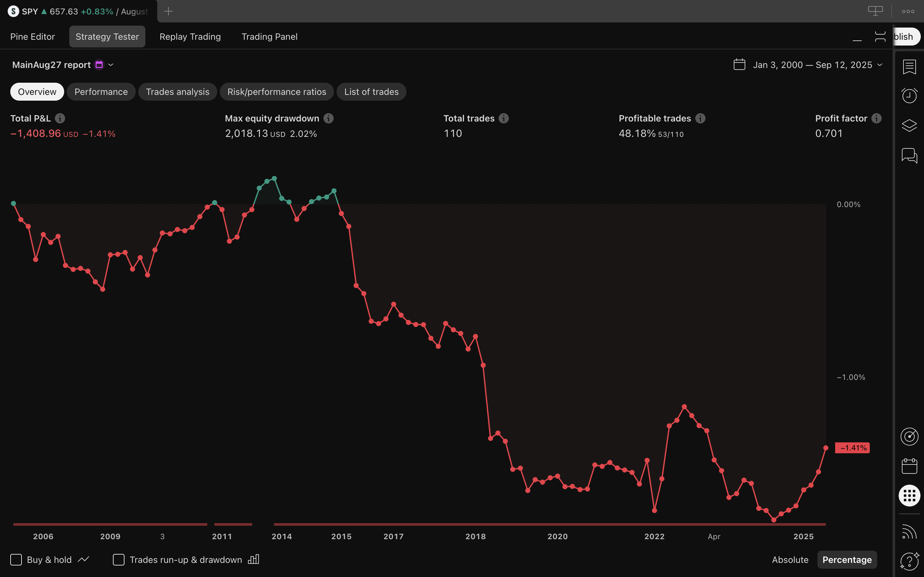Open the object tree layers icon
Viewport: 924px width, 577px height.
pos(909,125)
